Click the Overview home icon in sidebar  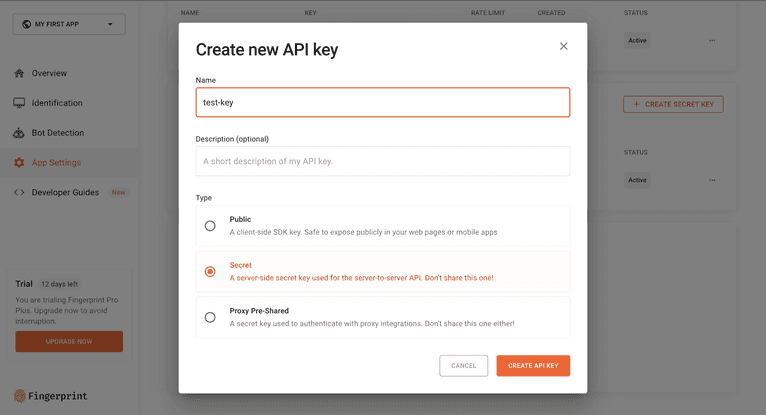19,73
